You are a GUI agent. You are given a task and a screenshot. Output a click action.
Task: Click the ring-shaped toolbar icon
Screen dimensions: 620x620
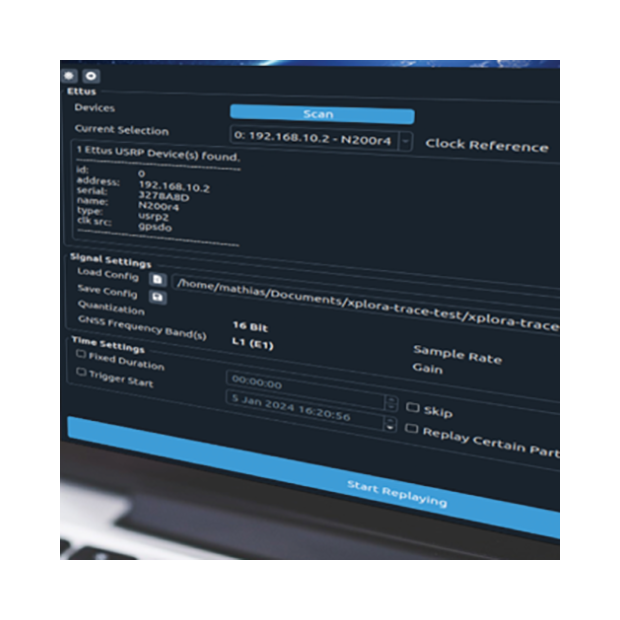pyautogui.click(x=90, y=75)
